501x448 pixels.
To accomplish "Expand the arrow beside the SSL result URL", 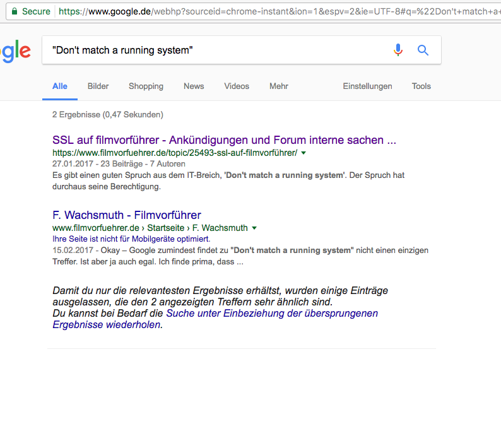I will [304, 153].
